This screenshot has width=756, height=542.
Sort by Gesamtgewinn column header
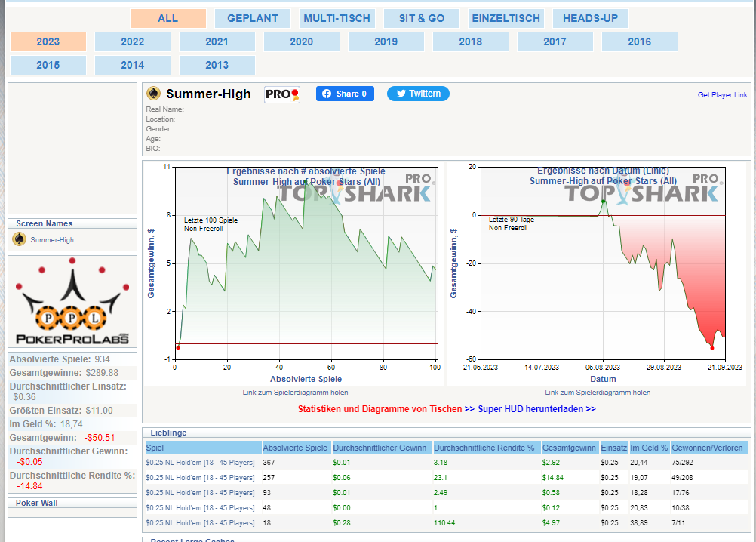pyautogui.click(x=570, y=448)
